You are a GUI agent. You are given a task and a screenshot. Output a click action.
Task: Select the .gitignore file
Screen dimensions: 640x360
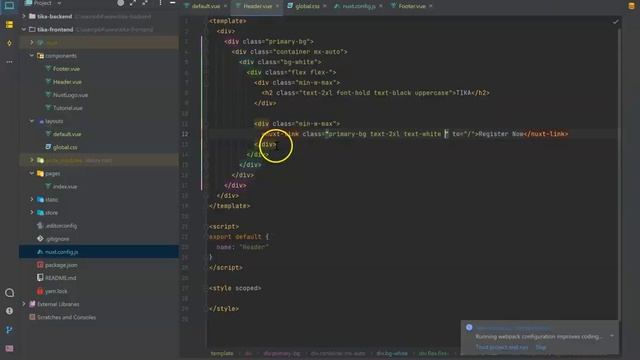pyautogui.click(x=58, y=239)
